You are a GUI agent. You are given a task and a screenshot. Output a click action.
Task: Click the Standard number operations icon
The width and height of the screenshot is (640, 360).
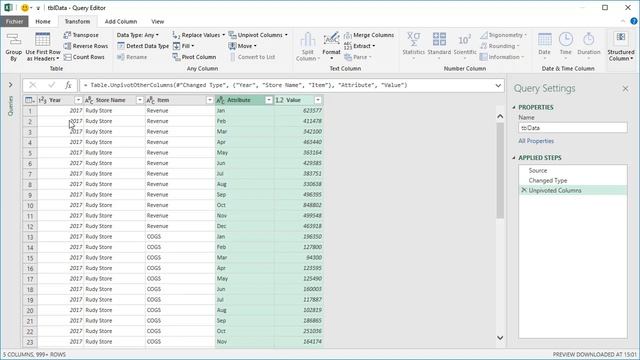point(439,40)
